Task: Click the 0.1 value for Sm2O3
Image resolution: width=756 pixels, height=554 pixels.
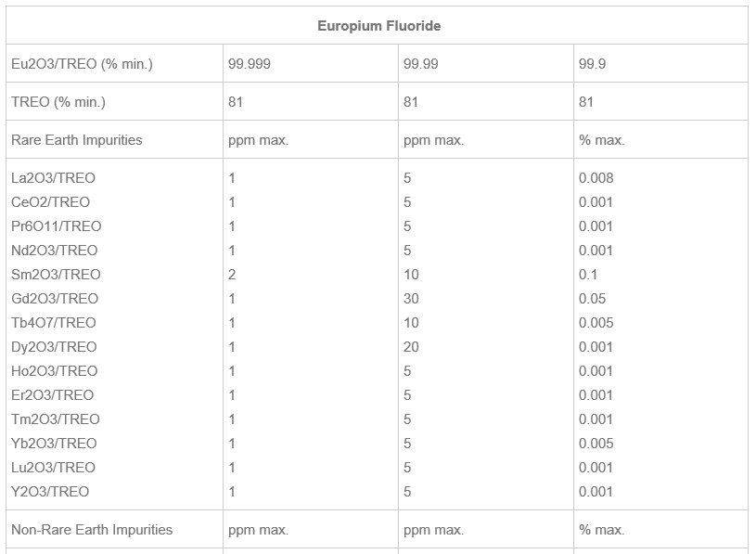Action: [588, 275]
